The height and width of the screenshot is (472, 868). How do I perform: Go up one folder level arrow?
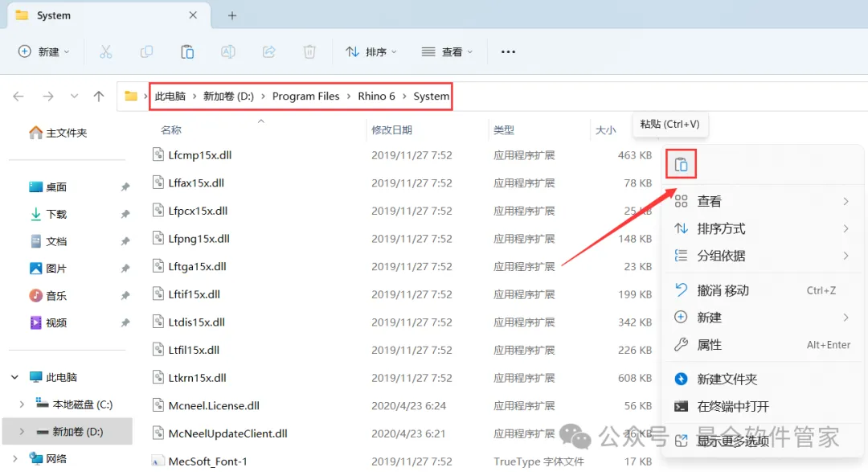pos(99,96)
